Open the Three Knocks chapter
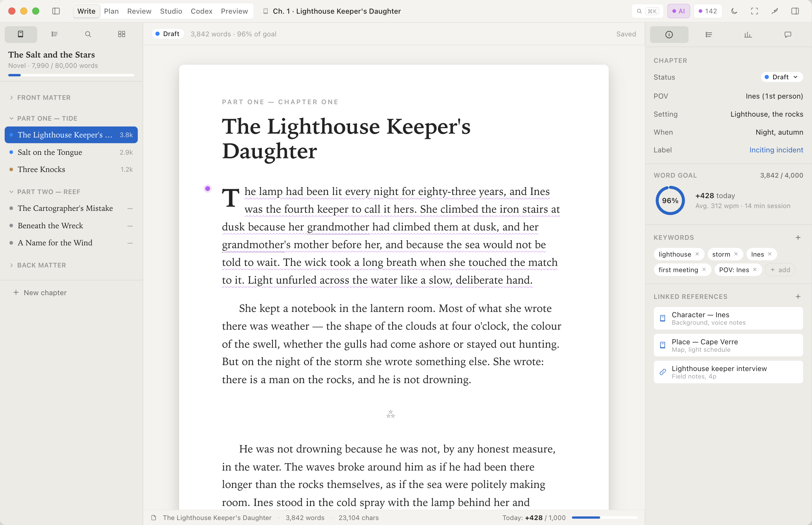Image resolution: width=812 pixels, height=525 pixels. (71, 170)
